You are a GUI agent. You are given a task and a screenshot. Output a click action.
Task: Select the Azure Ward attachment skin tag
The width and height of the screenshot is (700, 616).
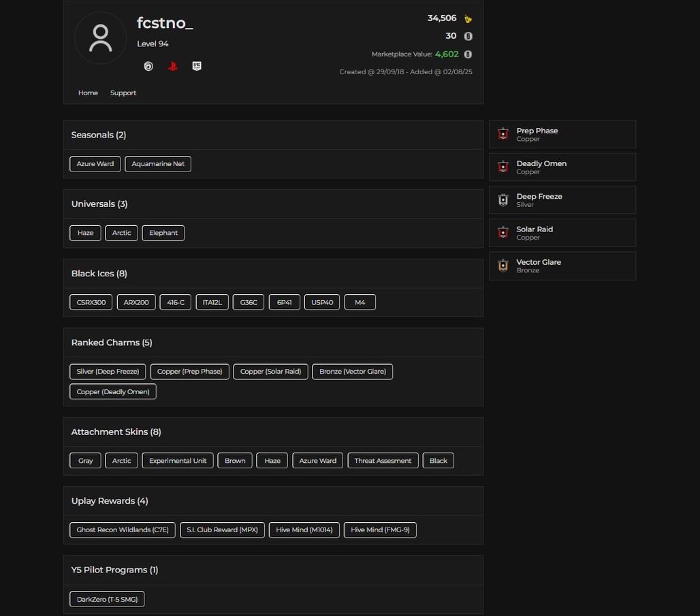pos(318,461)
